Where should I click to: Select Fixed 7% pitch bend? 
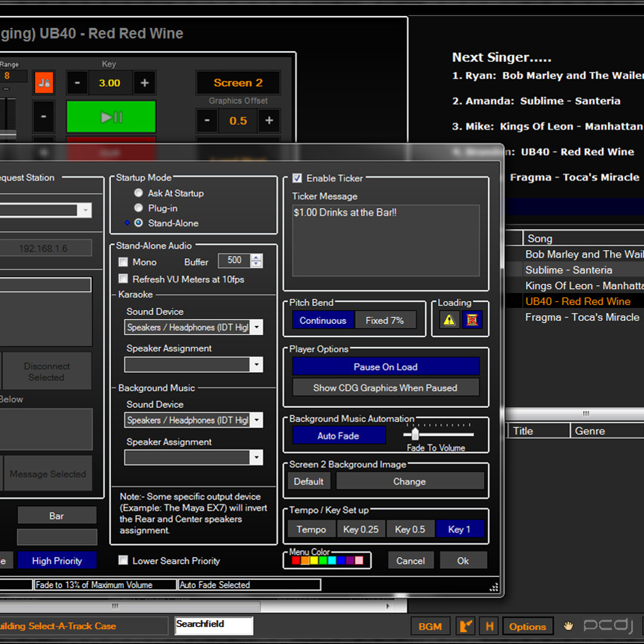pyautogui.click(x=385, y=320)
